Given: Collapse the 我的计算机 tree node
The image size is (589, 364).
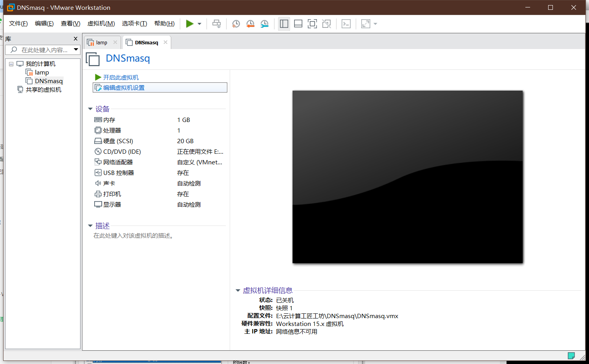Looking at the screenshot, I should pyautogui.click(x=11, y=64).
